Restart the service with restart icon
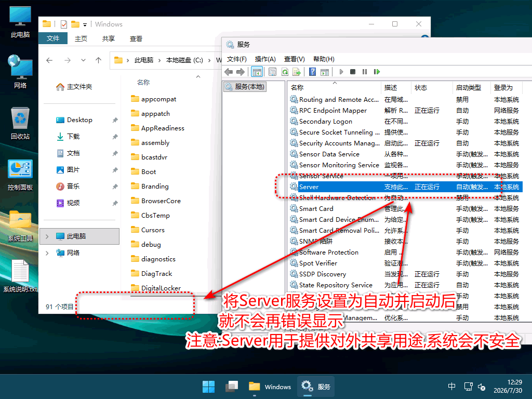 (x=377, y=72)
